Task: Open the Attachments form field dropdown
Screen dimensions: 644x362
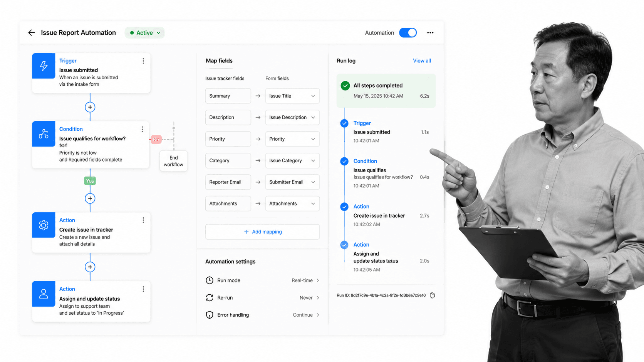Action: pyautogui.click(x=292, y=204)
